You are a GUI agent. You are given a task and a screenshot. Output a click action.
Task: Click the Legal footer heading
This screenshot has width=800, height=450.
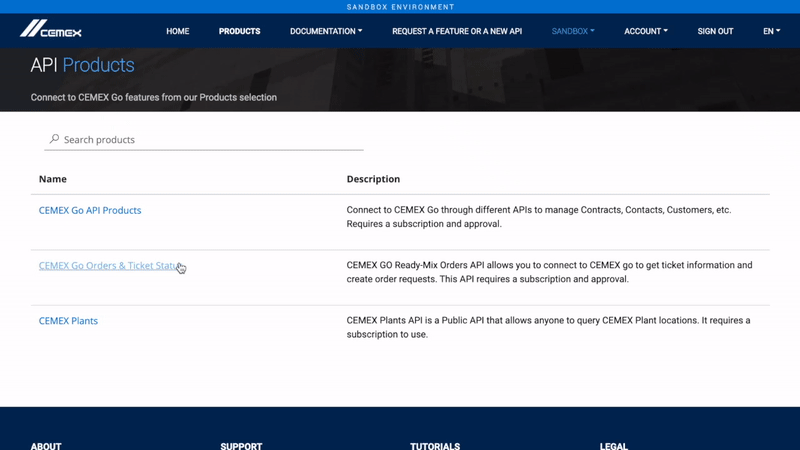[614, 445]
